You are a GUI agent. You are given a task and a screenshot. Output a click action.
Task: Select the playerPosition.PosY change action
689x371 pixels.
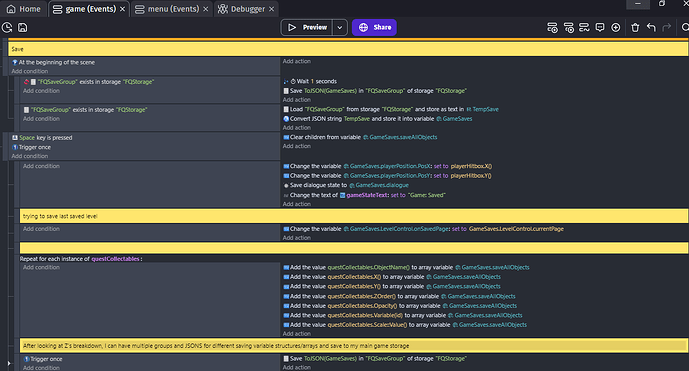pyautogui.click(x=388, y=176)
